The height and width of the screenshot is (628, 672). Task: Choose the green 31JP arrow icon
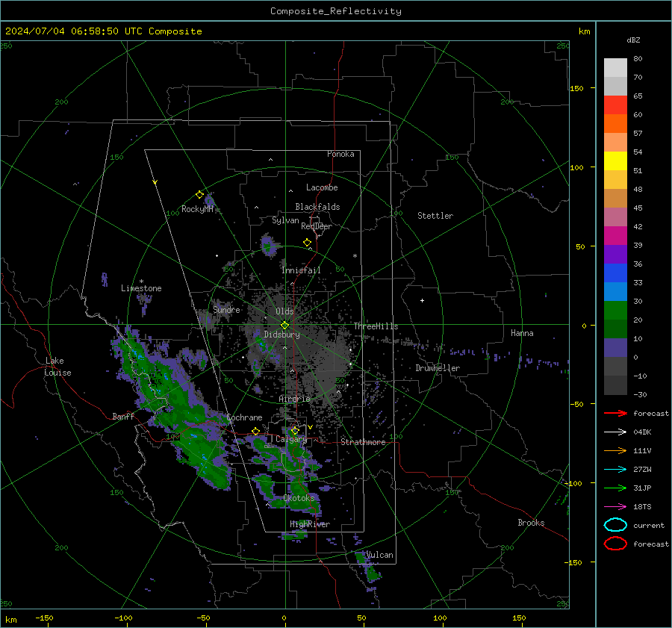pyautogui.click(x=615, y=488)
